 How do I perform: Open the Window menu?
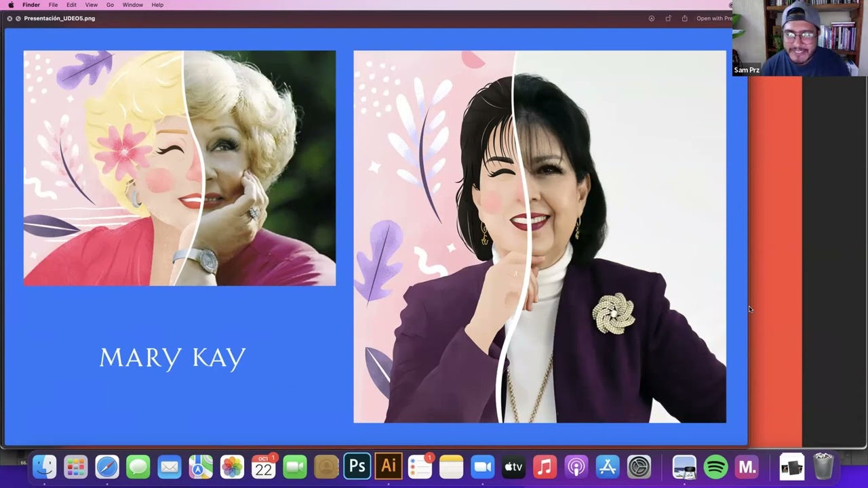(x=132, y=5)
